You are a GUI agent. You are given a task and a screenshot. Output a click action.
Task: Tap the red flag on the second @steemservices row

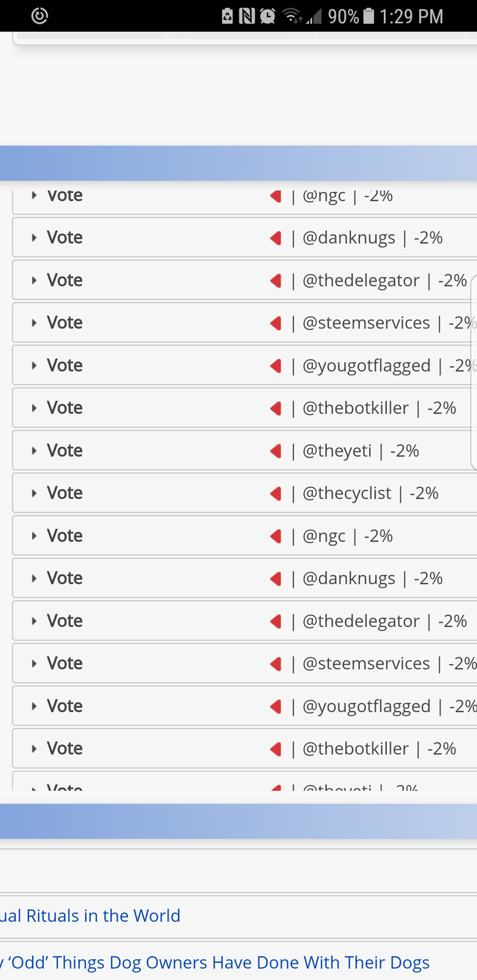276,664
